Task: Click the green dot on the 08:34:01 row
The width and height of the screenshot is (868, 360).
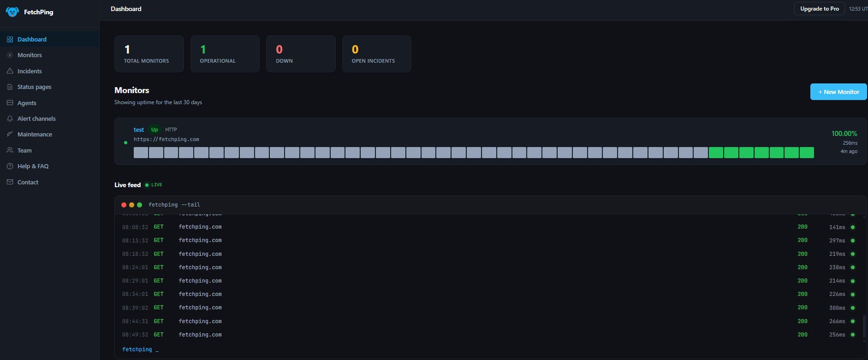Action: [853, 295]
